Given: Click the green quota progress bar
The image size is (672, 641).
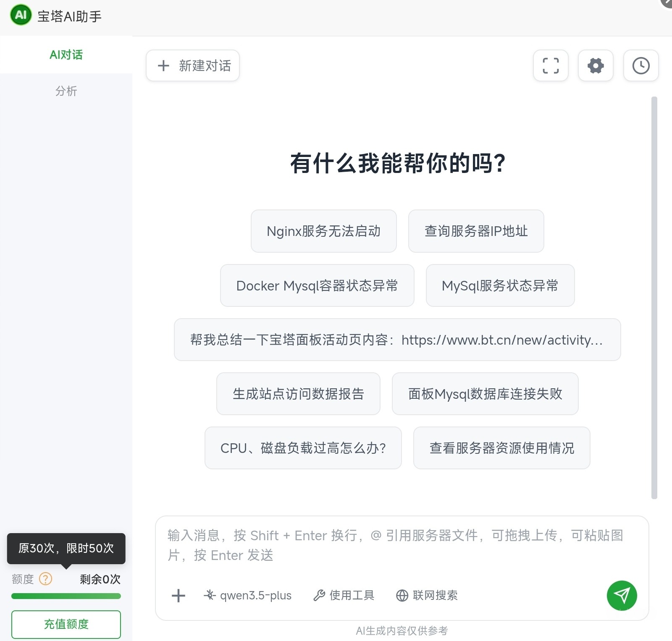Looking at the screenshot, I should tap(66, 596).
